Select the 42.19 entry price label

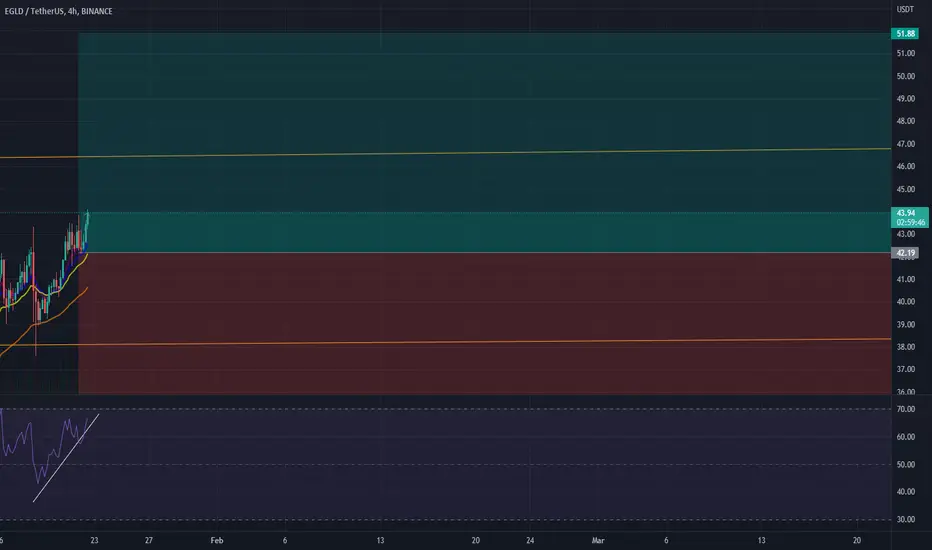pyautogui.click(x=905, y=253)
